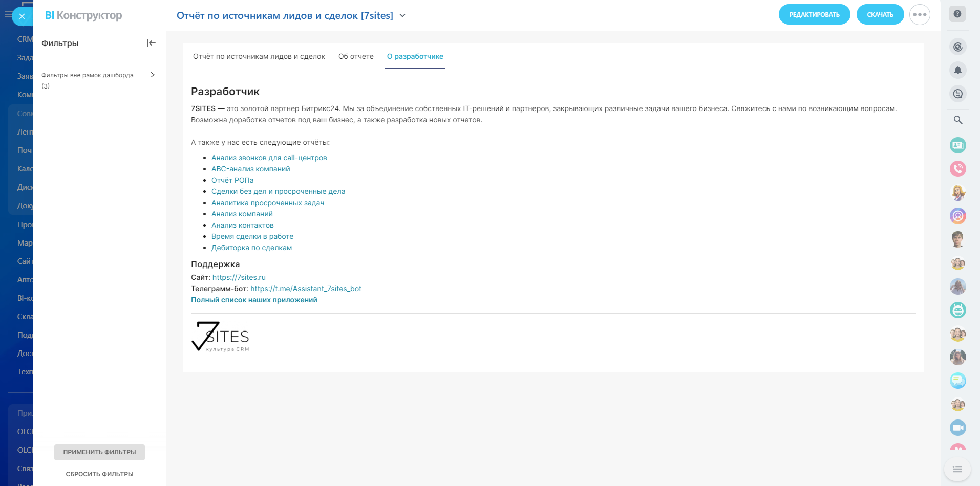The image size is (980, 486).
Task: Open the list menu button at bottom right
Action: (x=957, y=469)
